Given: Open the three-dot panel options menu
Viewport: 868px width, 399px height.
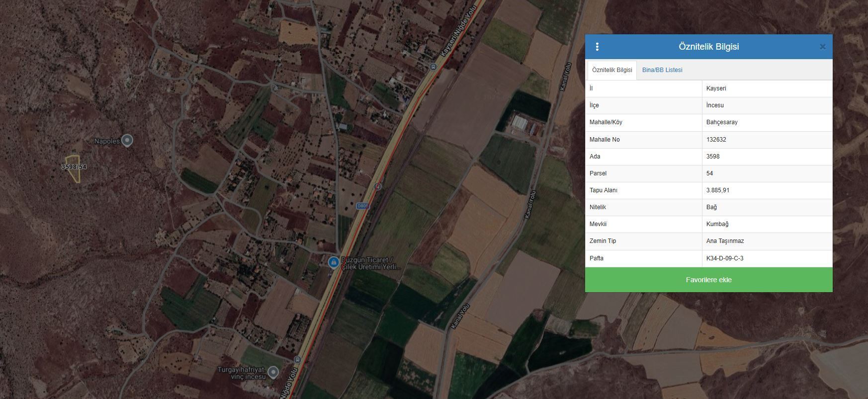Looking at the screenshot, I should coord(597,47).
